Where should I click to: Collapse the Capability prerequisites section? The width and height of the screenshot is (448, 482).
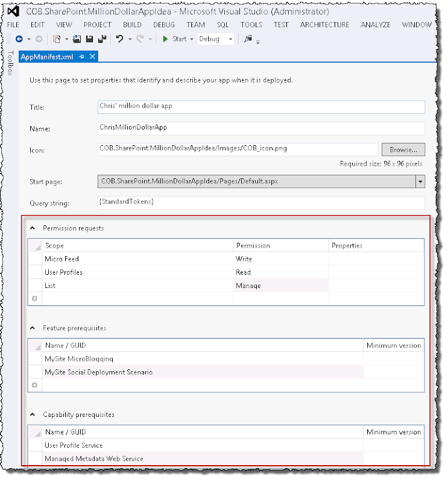click(x=31, y=415)
